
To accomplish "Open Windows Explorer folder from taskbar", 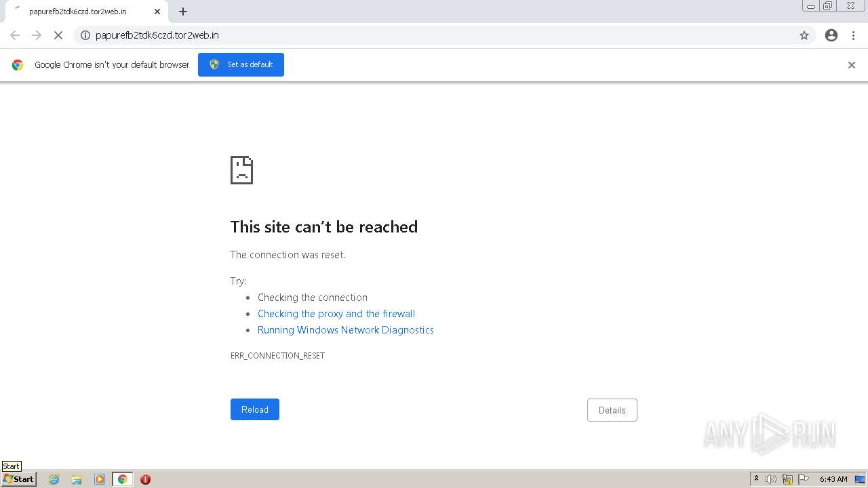I will tap(77, 479).
